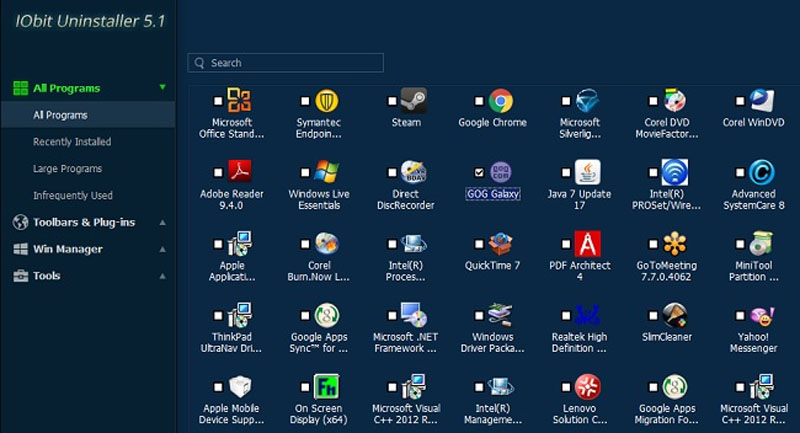Viewport: 800px width, 433px height.
Task: Click the Java 7 Update 17 icon
Action: click(587, 172)
